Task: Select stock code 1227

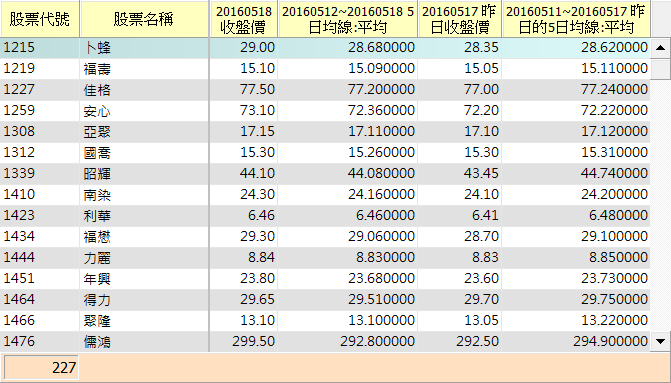Action: (x=19, y=89)
